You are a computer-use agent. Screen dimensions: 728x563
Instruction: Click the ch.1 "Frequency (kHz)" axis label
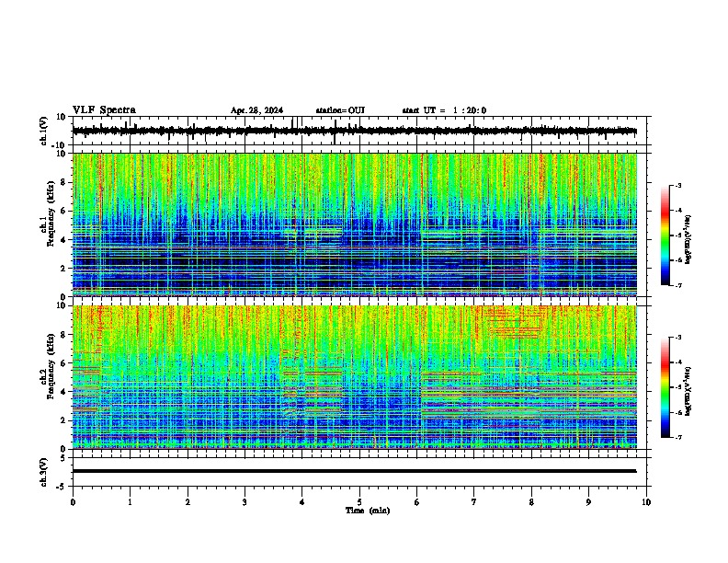pos(51,214)
